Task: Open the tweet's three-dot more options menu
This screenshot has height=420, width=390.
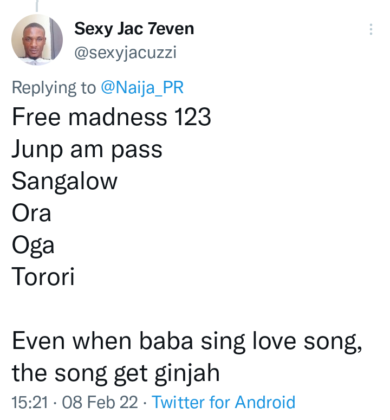Action: pyautogui.click(x=371, y=29)
